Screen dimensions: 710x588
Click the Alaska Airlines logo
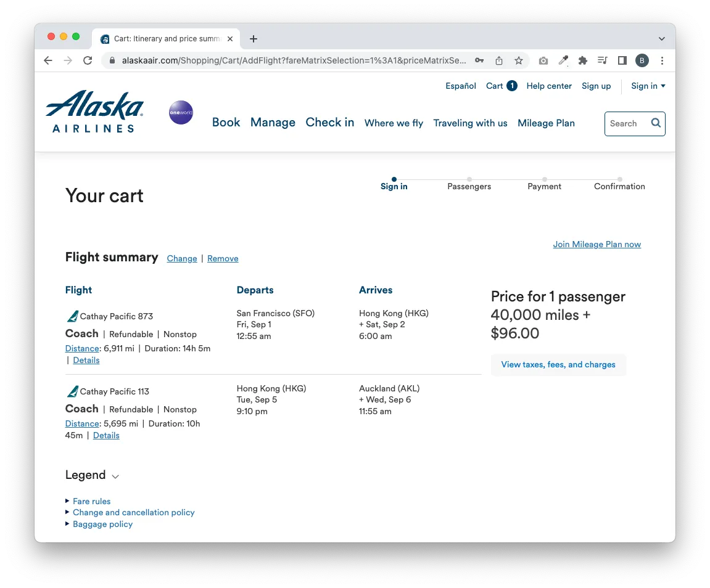click(94, 112)
